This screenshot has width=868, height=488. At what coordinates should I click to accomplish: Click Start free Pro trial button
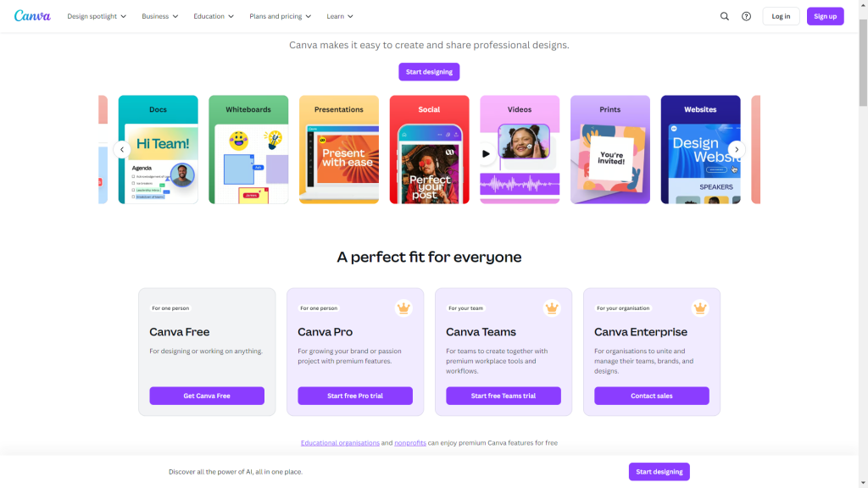click(x=355, y=396)
